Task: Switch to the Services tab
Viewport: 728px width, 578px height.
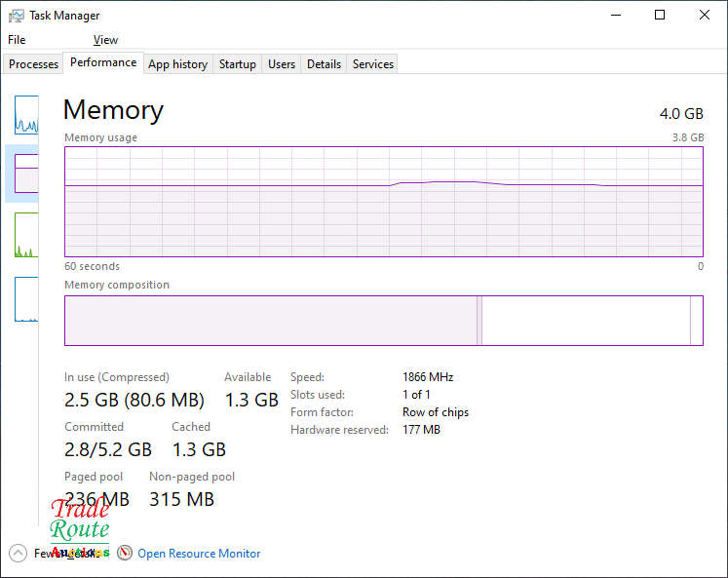Action: (373, 64)
